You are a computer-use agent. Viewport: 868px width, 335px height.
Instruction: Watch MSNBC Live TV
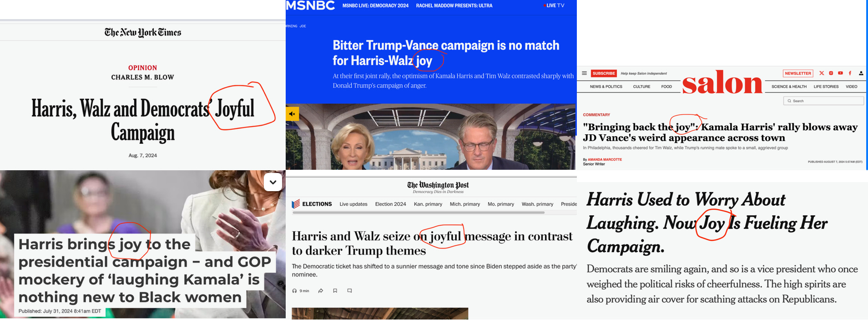click(x=554, y=5)
